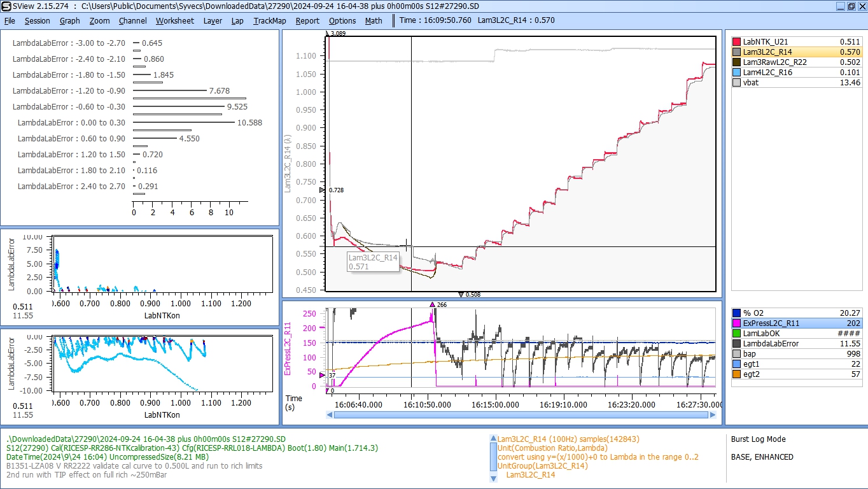Viewport: 868px width, 489px height.
Task: Select the ExPressL2C_R11 channel row
Action: coord(770,323)
